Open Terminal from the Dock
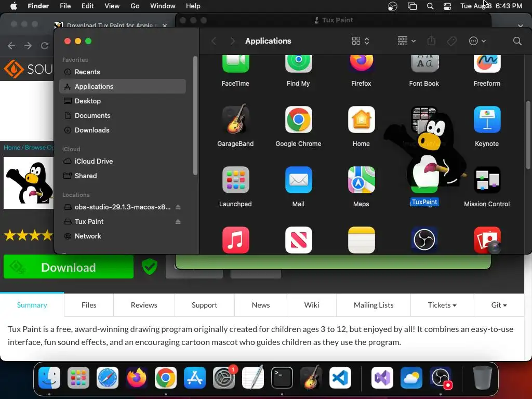This screenshot has width=532, height=399. coord(282,378)
